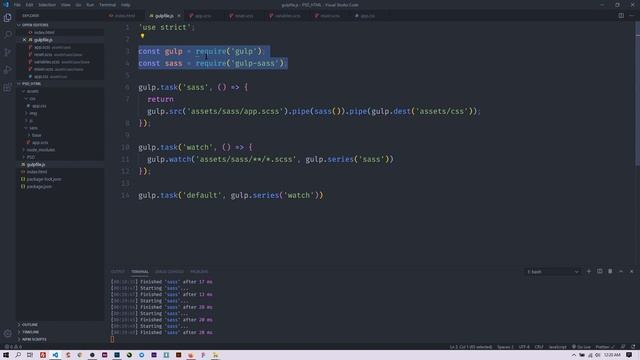Image resolution: width=640 pixels, height=360 pixels.
Task: Click cursor position indicator in status bar
Action: [x=471, y=347]
